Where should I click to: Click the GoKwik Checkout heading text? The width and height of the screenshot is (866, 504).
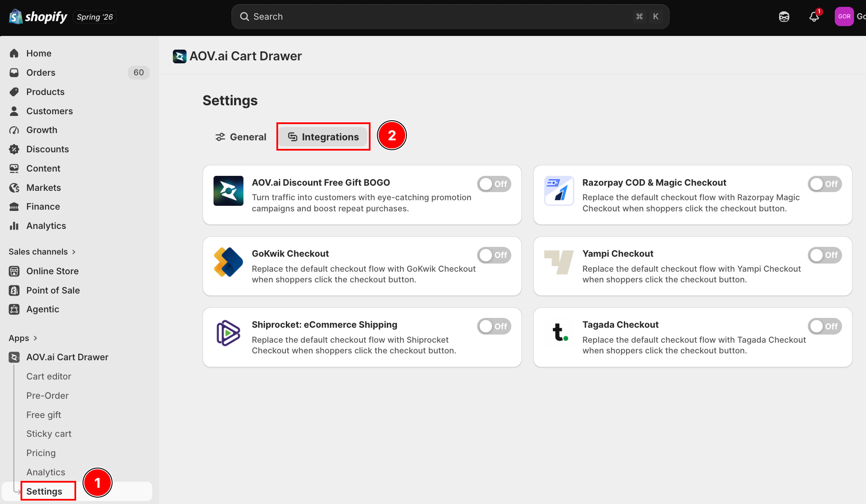pos(290,254)
